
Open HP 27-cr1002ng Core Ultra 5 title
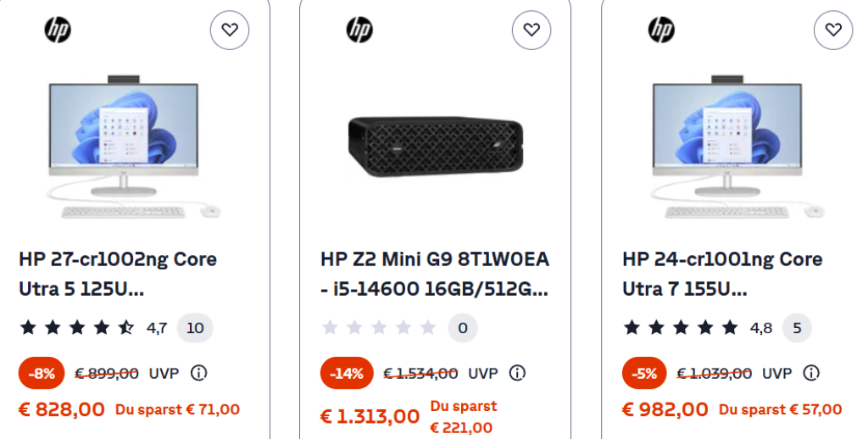click(x=118, y=274)
